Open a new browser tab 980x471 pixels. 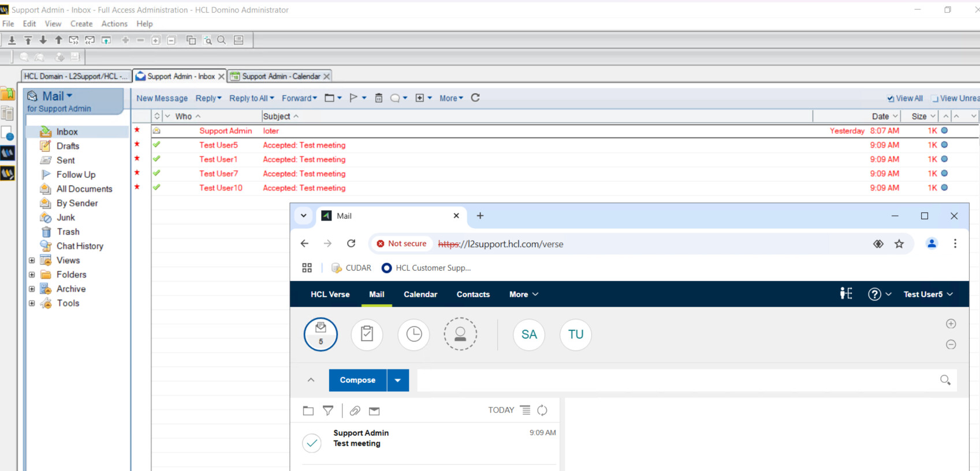[x=480, y=216]
